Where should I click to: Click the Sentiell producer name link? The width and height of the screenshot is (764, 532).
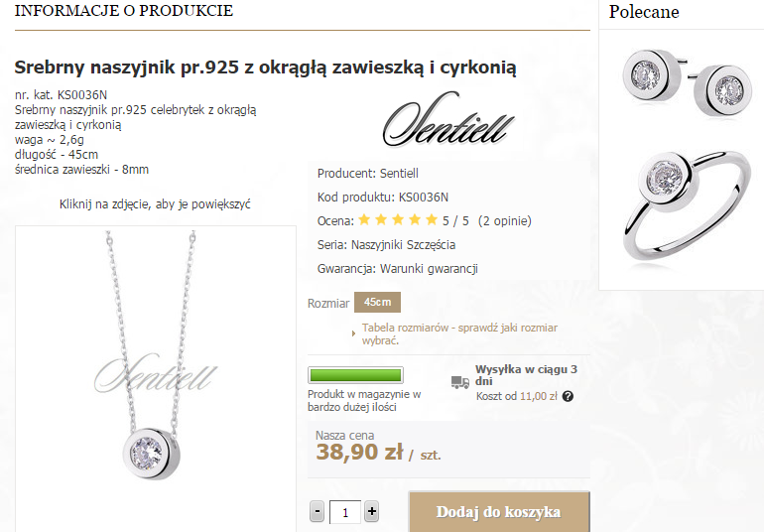399,173
